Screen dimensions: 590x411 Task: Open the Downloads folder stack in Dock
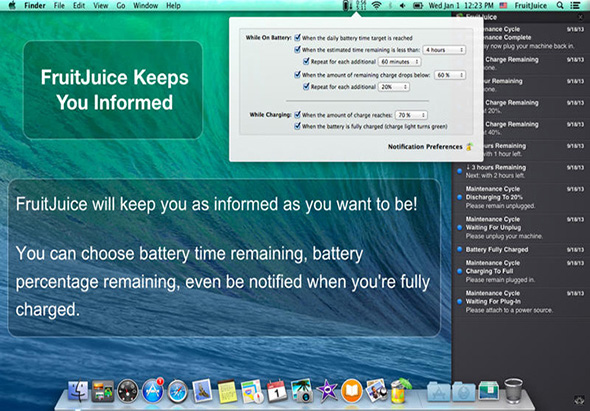[x=464, y=391]
